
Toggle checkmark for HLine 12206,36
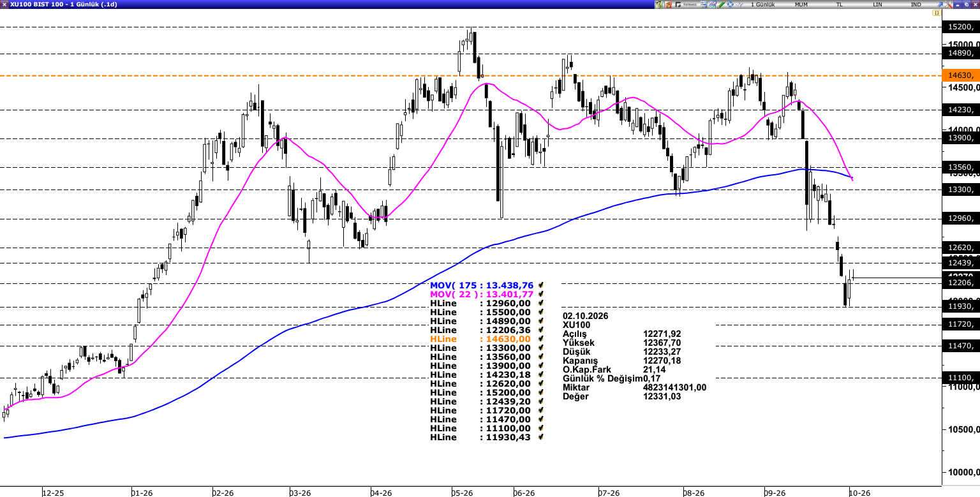pos(541,330)
